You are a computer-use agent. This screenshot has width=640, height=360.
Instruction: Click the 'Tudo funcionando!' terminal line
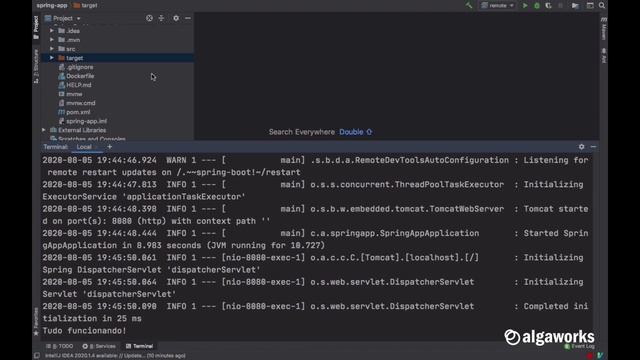pyautogui.click(x=84, y=331)
